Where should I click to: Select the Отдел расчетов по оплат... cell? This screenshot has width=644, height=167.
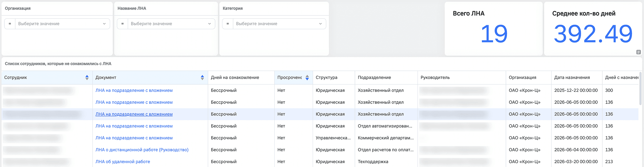386,150
